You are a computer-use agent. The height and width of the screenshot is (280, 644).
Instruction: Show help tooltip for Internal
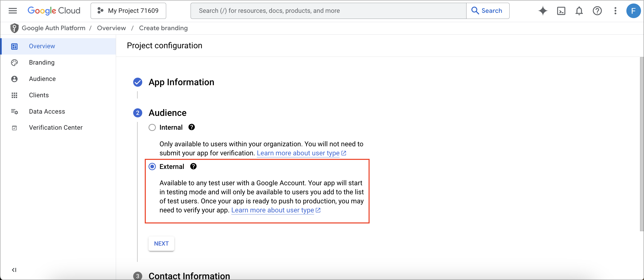192,127
